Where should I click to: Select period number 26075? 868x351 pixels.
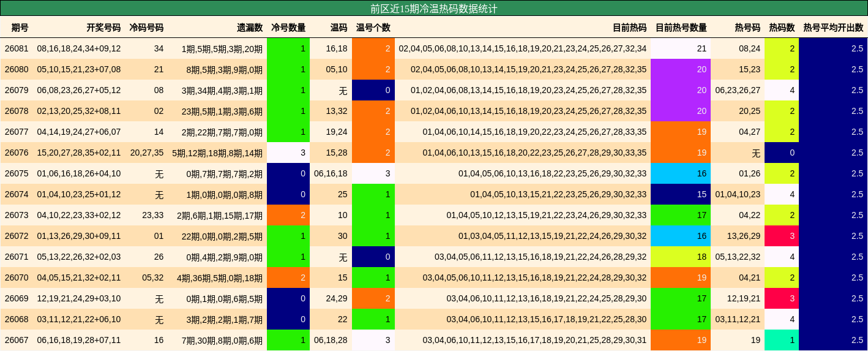pyautogui.click(x=17, y=173)
